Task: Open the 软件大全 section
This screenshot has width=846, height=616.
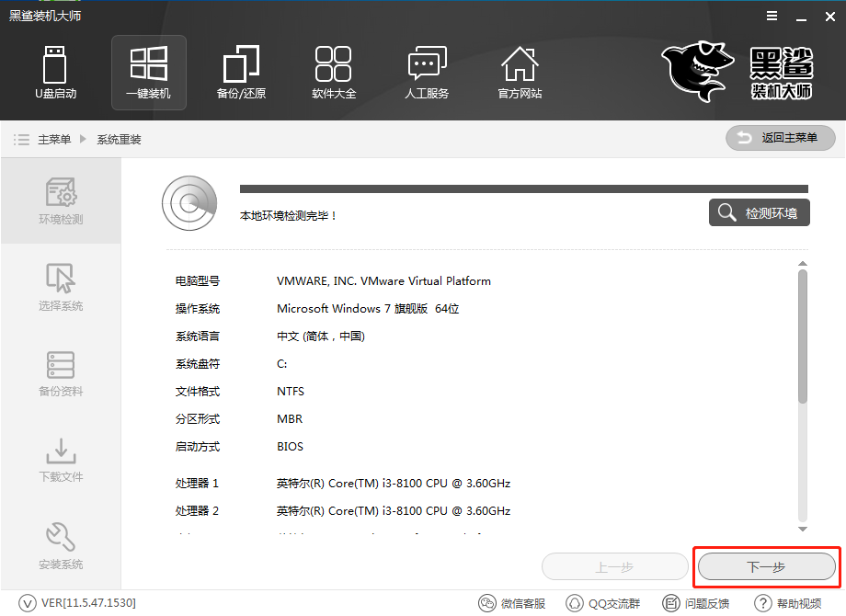Action: pyautogui.click(x=334, y=73)
